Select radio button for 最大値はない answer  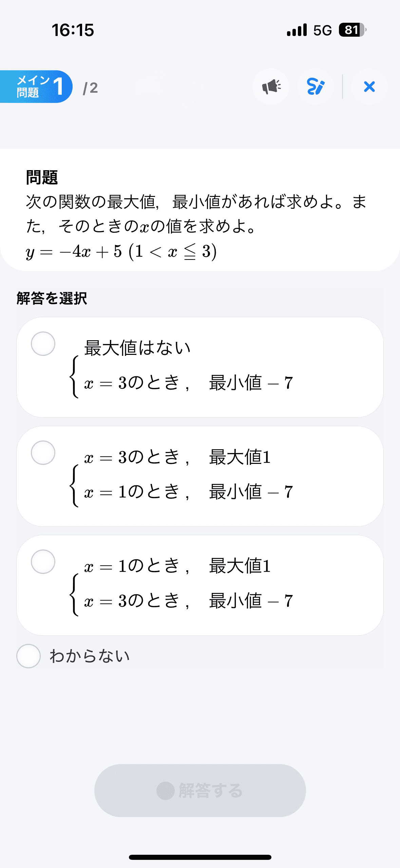tap(43, 344)
